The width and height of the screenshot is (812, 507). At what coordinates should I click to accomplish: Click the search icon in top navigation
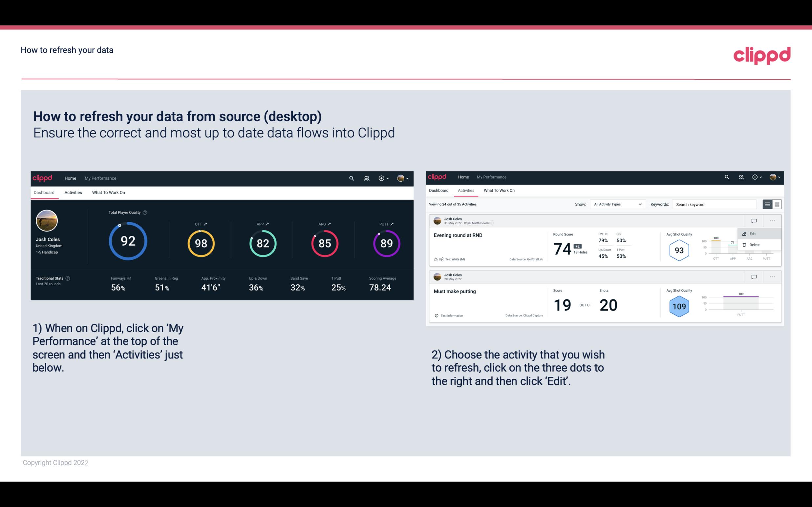pos(351,178)
